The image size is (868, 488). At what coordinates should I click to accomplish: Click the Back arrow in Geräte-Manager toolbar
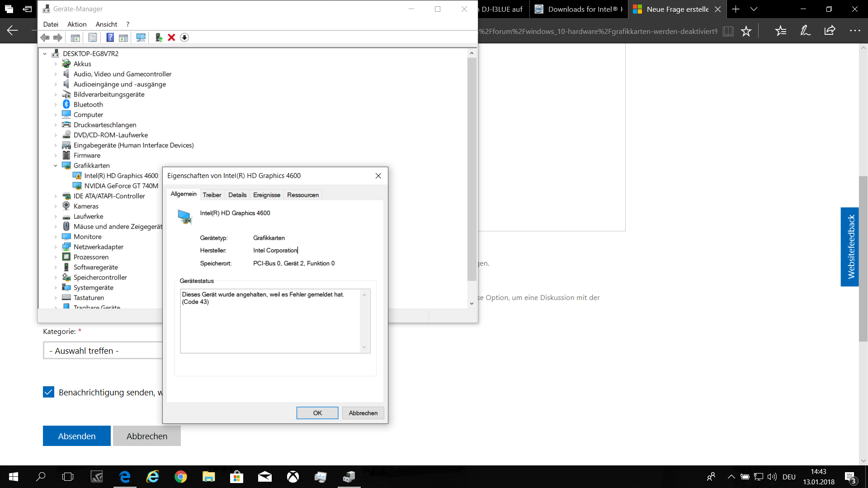45,38
